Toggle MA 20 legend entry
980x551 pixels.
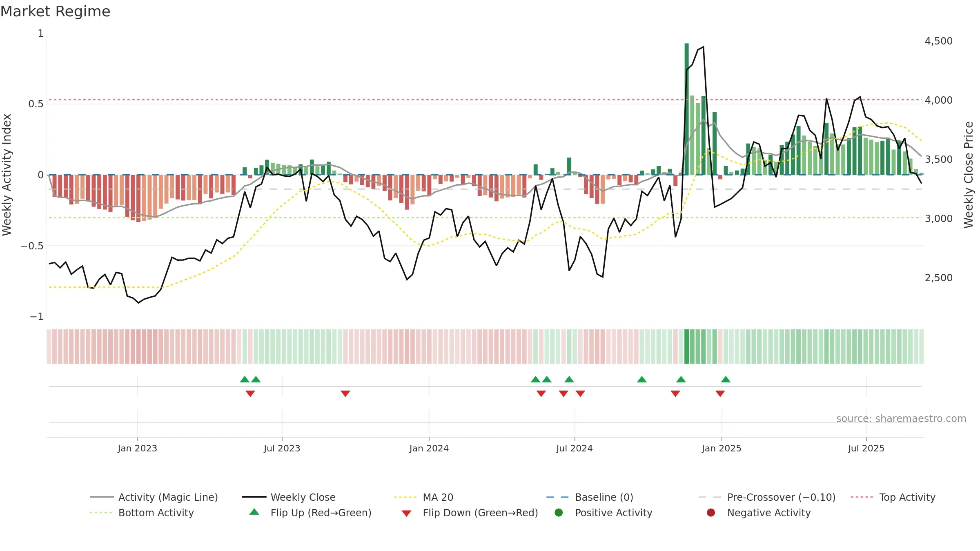(x=424, y=497)
